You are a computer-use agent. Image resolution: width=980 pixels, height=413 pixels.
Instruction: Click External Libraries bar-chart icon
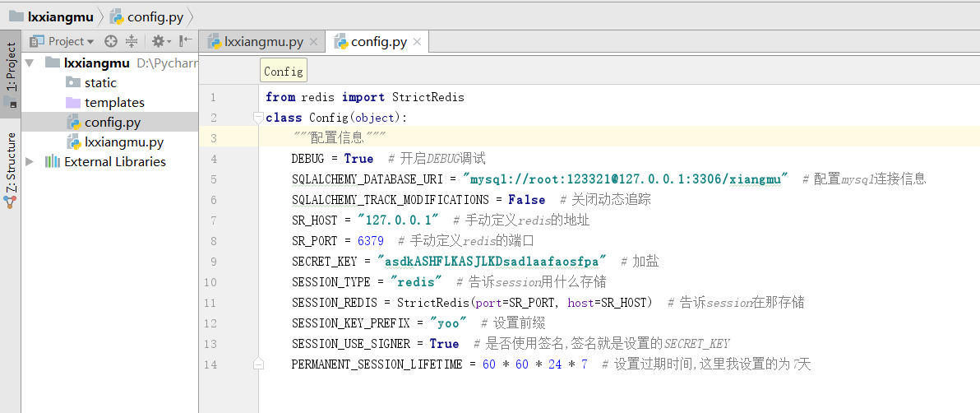pyautogui.click(x=53, y=161)
